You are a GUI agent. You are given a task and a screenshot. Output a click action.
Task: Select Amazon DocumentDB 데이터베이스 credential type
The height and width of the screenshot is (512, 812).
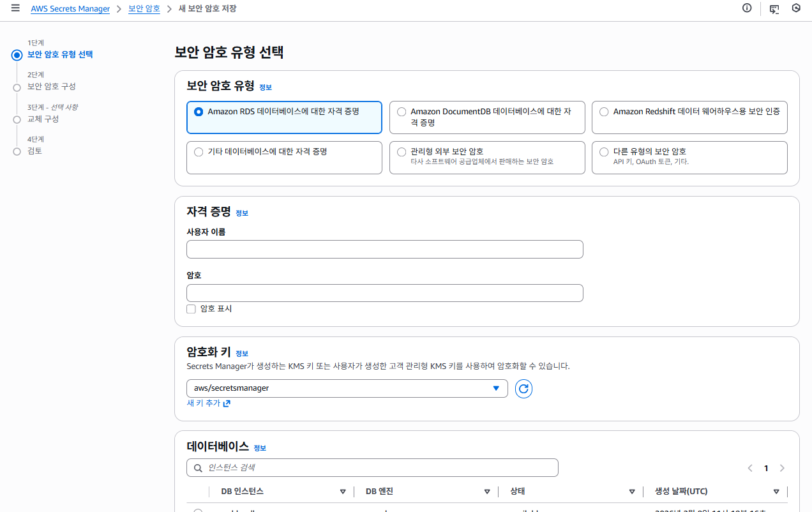487,117
